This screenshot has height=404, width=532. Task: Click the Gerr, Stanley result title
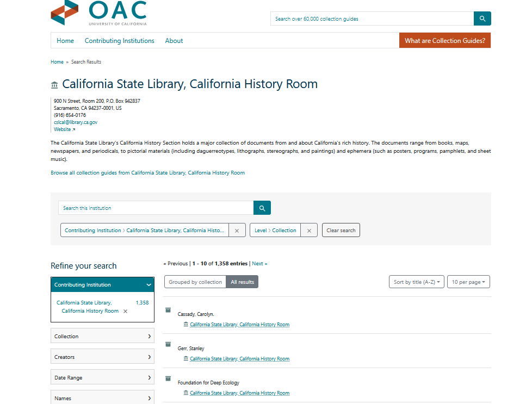coord(191,349)
